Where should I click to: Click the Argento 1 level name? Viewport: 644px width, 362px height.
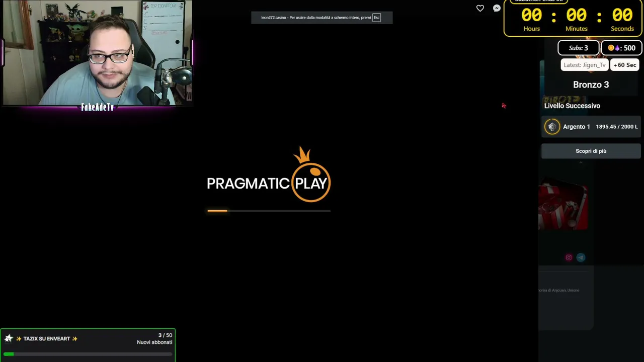[x=577, y=127]
